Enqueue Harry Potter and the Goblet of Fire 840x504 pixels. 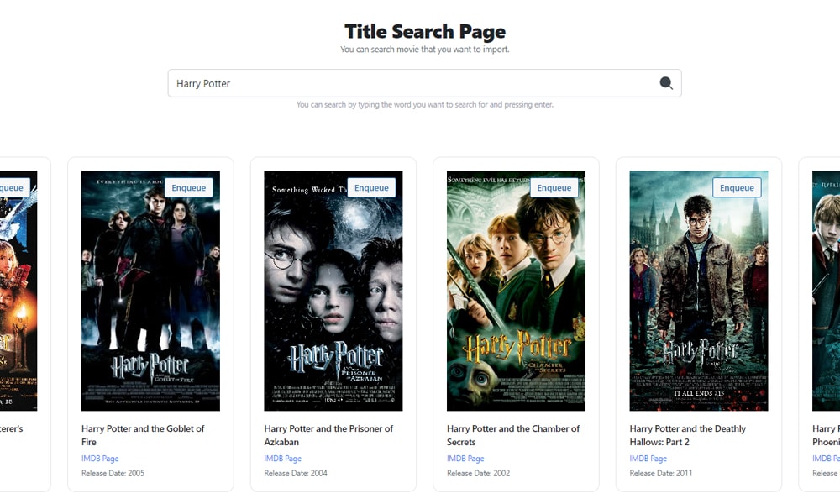coord(188,187)
